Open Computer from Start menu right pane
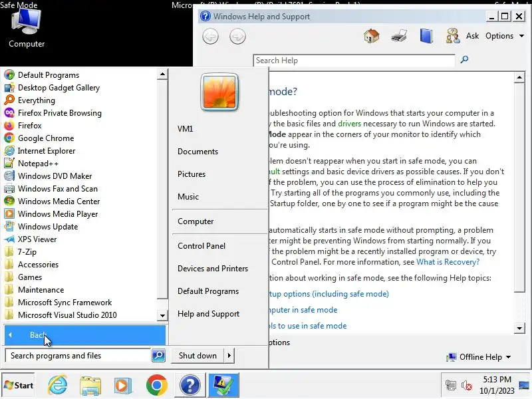 196,221
